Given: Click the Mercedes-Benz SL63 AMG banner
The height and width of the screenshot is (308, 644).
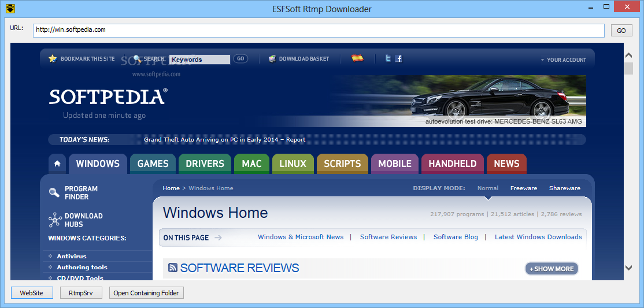Looking at the screenshot, I should [x=457, y=101].
